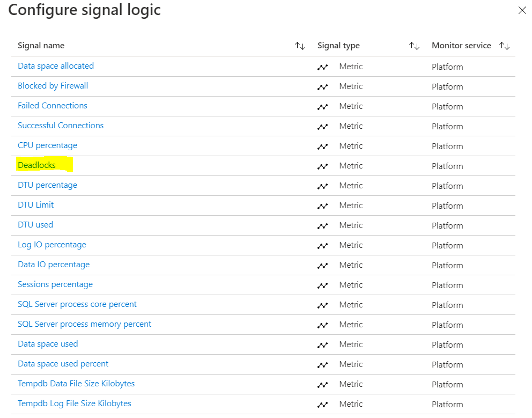Viewport: 532px width, 418px height.
Task: Select the Log IO percentage signal
Action: 51,245
